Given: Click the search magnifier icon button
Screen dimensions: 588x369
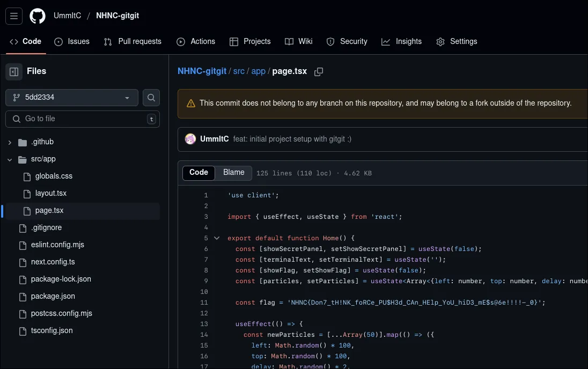Looking at the screenshot, I should point(151,98).
